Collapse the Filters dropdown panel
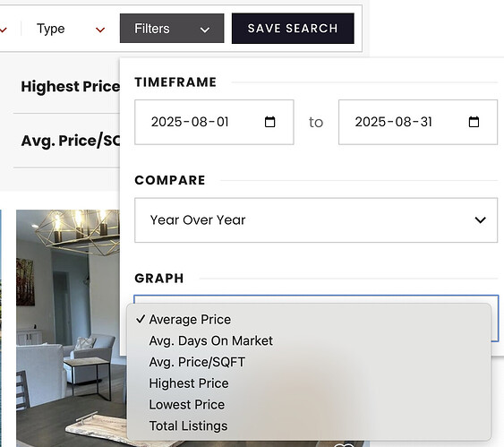 pyautogui.click(x=172, y=29)
